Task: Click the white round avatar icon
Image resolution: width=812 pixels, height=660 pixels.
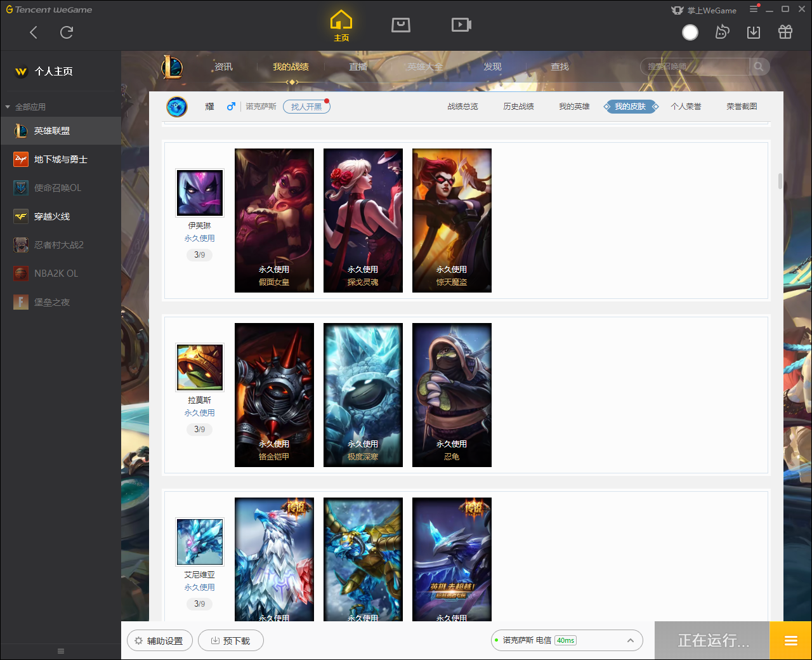Action: click(x=690, y=32)
